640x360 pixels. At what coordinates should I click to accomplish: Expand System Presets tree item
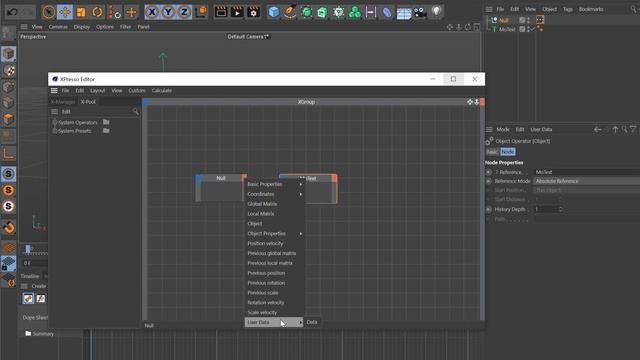click(74, 131)
